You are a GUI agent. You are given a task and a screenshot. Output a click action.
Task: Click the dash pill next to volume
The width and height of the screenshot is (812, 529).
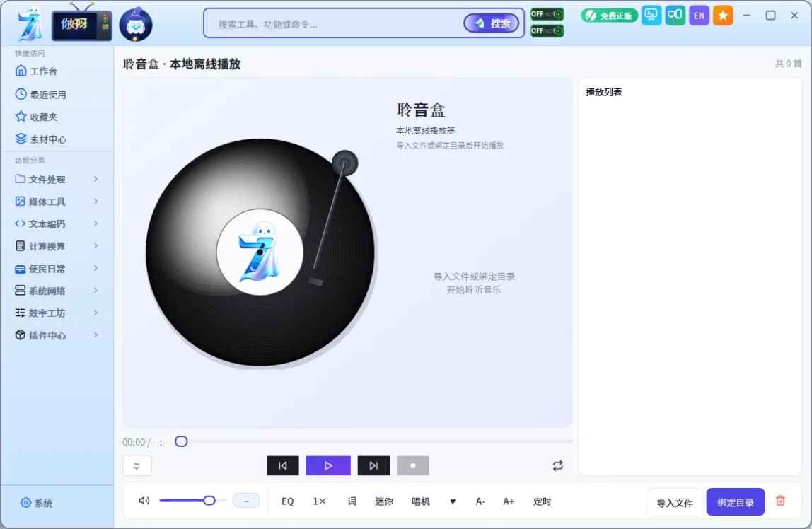point(246,501)
